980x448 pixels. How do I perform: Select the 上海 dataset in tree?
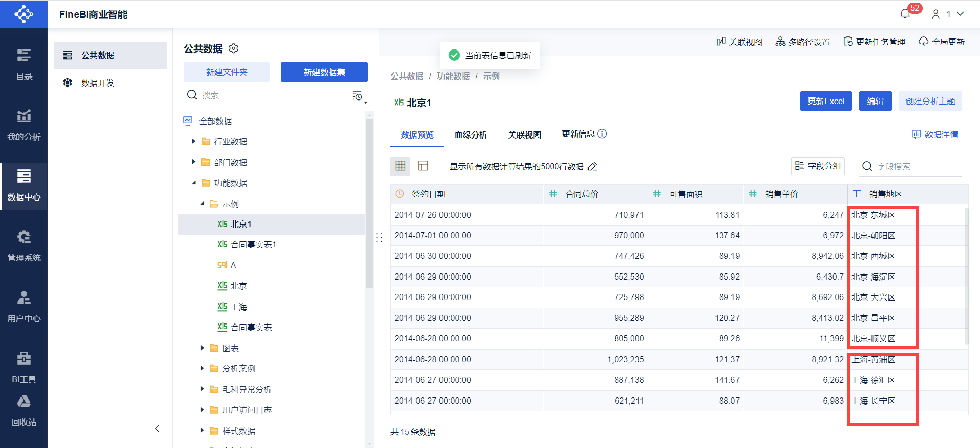272,307
